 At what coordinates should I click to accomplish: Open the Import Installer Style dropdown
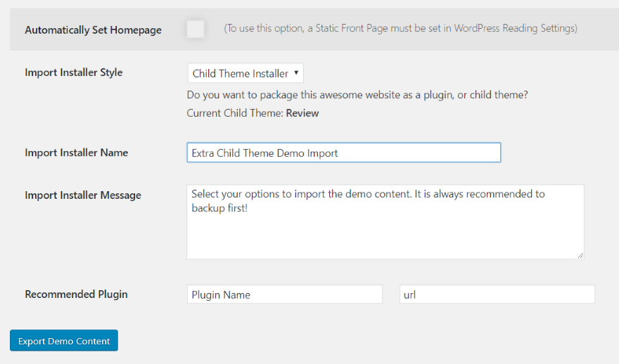point(245,73)
